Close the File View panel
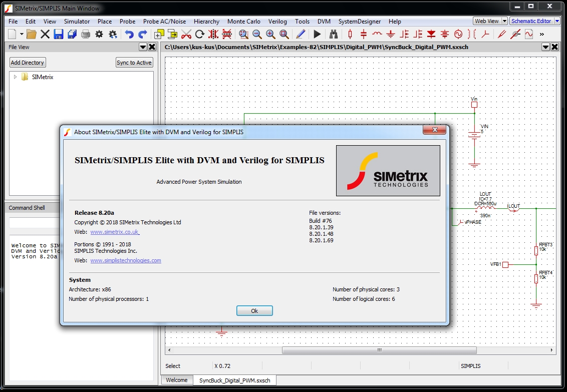The width and height of the screenshot is (567, 392). (x=152, y=47)
